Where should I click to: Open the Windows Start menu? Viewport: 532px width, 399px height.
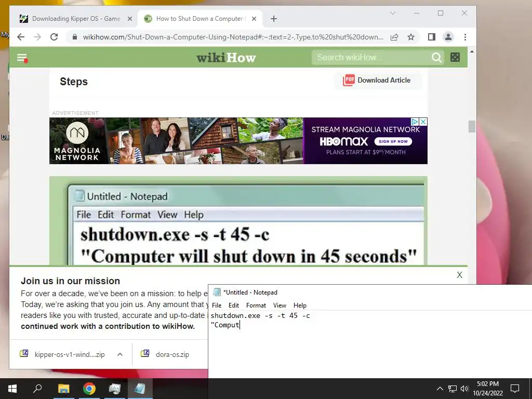coord(12,389)
